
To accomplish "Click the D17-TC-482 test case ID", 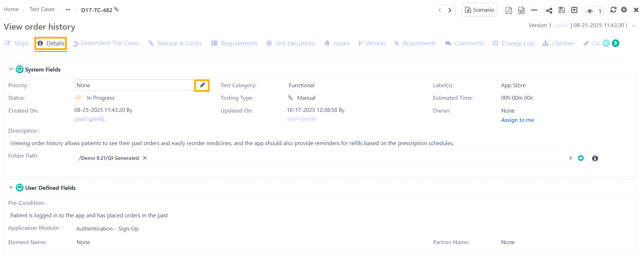I will pyautogui.click(x=97, y=10).
